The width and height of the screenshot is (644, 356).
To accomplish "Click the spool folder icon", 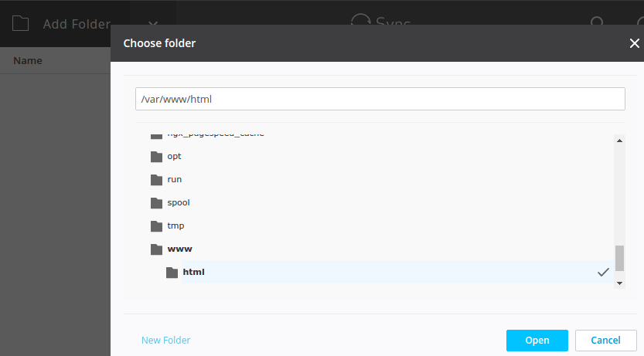I will [156, 203].
